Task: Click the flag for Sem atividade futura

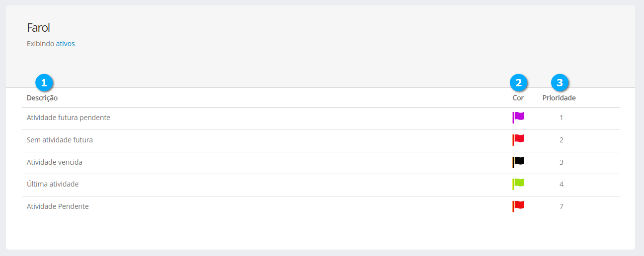Action: [x=518, y=139]
